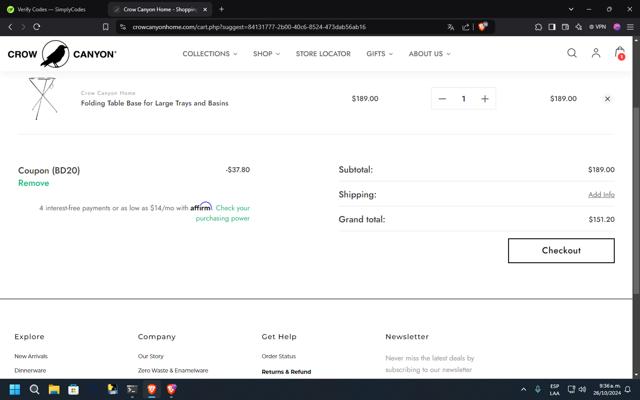The image size is (640, 400).
Task: Open the shopping bag cart icon
Action: (620, 53)
